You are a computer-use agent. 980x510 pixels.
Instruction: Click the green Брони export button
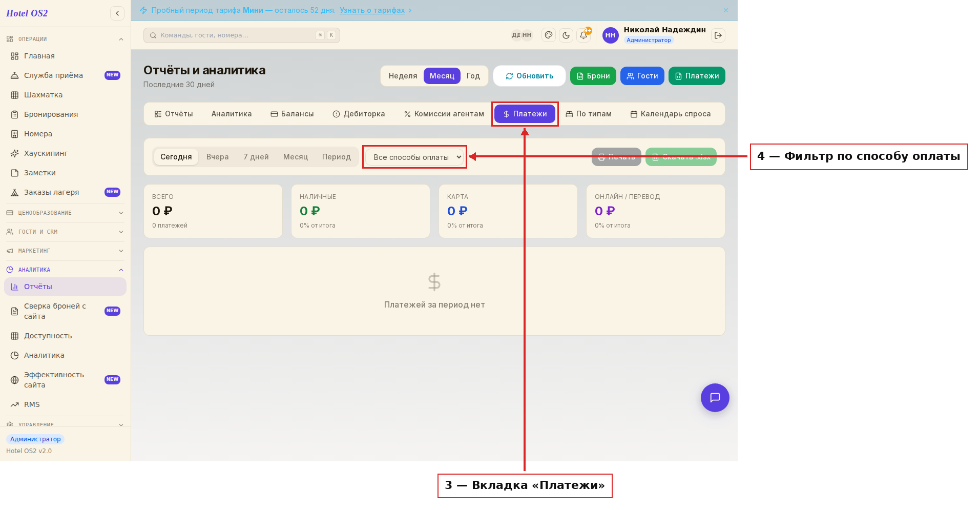(x=593, y=76)
